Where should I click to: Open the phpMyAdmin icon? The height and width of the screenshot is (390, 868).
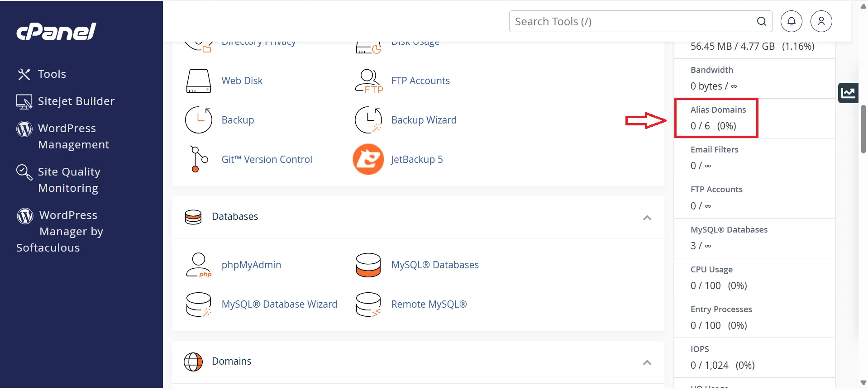(x=198, y=265)
